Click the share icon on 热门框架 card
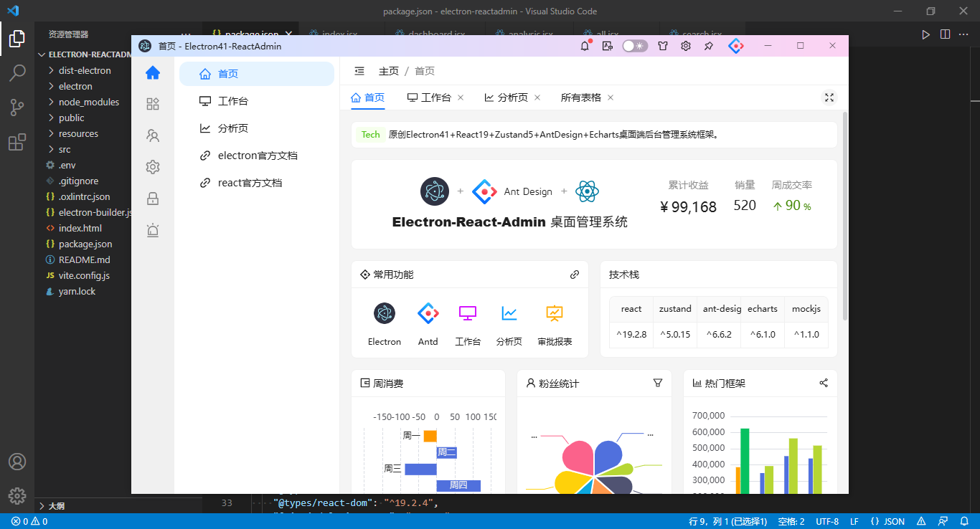Screen dimensions: 980x529 824,383
